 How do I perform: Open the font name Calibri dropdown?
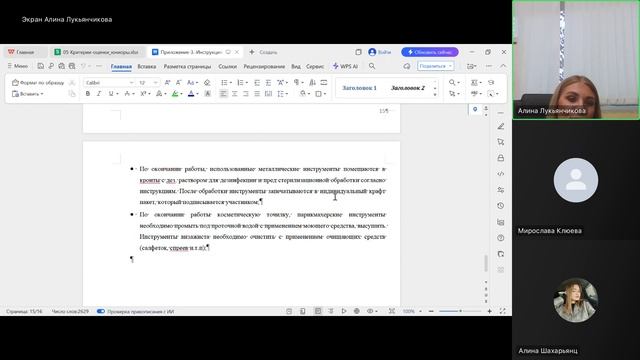point(131,82)
